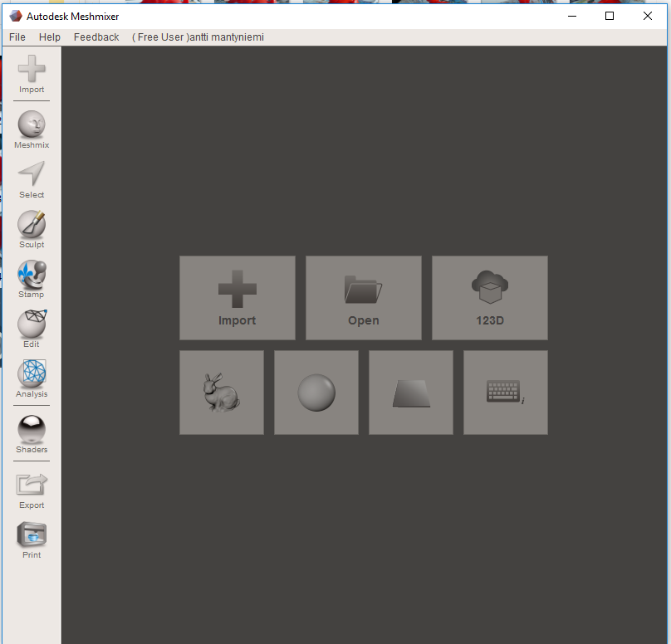Open the Analysis tools
The image size is (671, 644).
32,379
